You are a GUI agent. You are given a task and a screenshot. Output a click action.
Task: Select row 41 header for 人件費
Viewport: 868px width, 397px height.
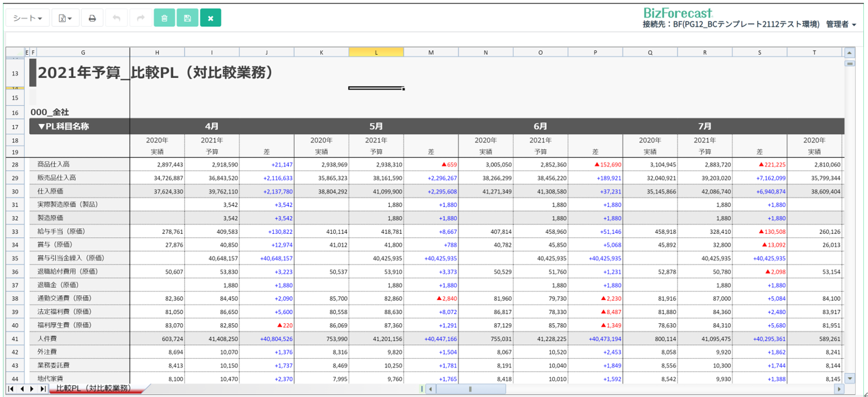pos(15,338)
